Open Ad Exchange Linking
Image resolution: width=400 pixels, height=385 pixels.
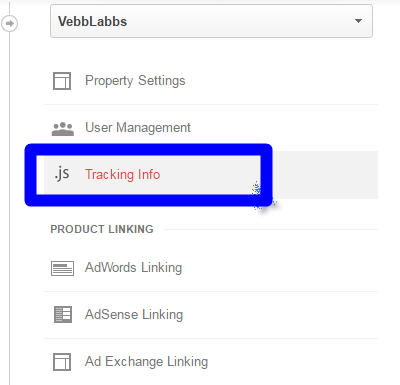coord(146,362)
